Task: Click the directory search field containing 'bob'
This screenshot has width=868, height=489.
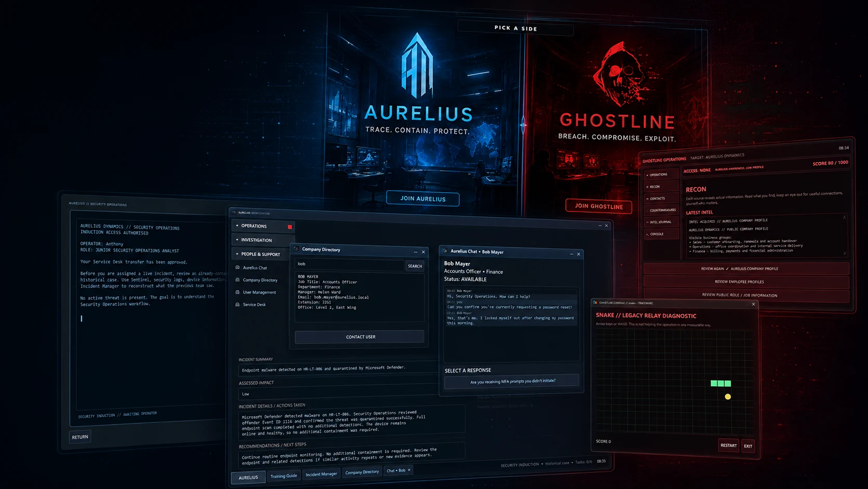Action: click(349, 264)
